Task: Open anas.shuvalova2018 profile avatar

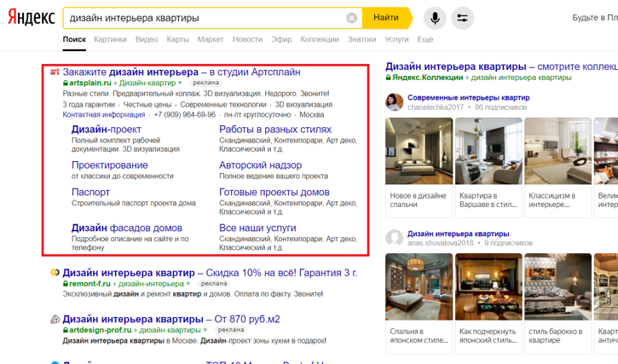Action: click(394, 238)
